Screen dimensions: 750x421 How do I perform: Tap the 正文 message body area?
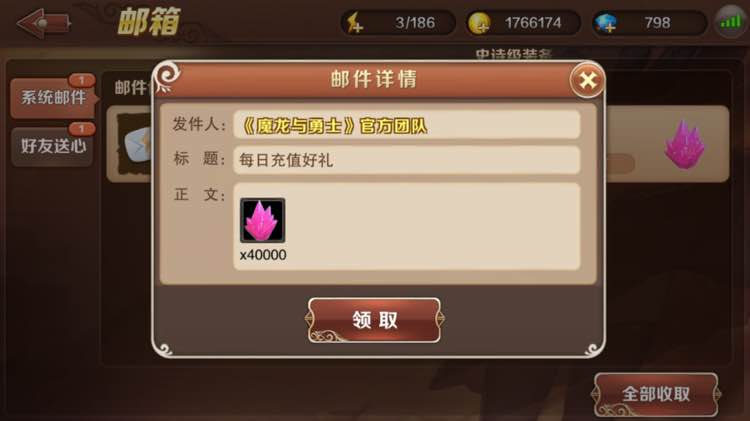(407, 226)
